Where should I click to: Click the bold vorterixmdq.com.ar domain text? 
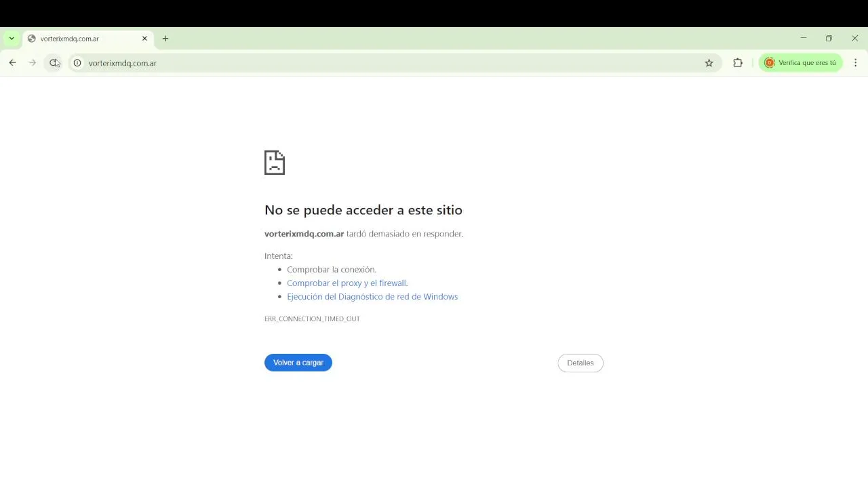tap(304, 234)
